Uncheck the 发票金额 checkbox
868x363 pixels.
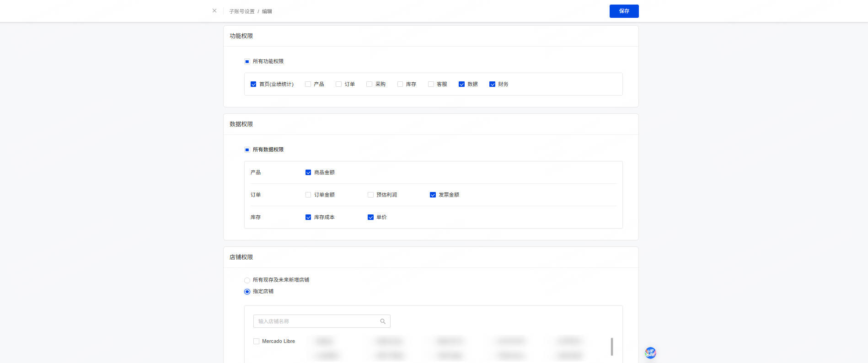(433, 195)
